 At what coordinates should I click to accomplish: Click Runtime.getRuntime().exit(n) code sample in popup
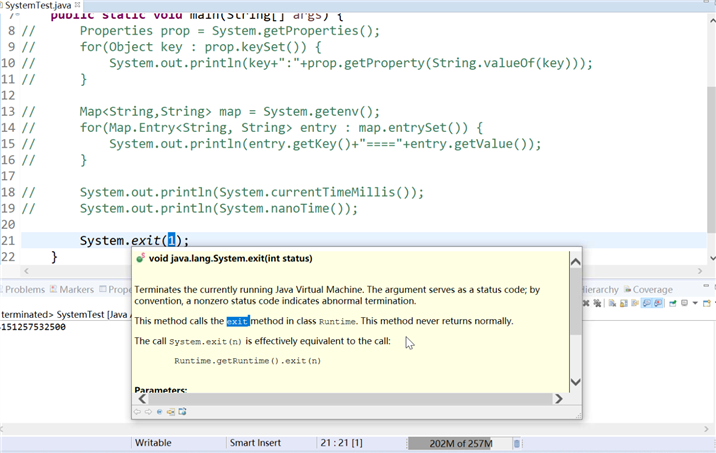pyautogui.click(x=247, y=361)
